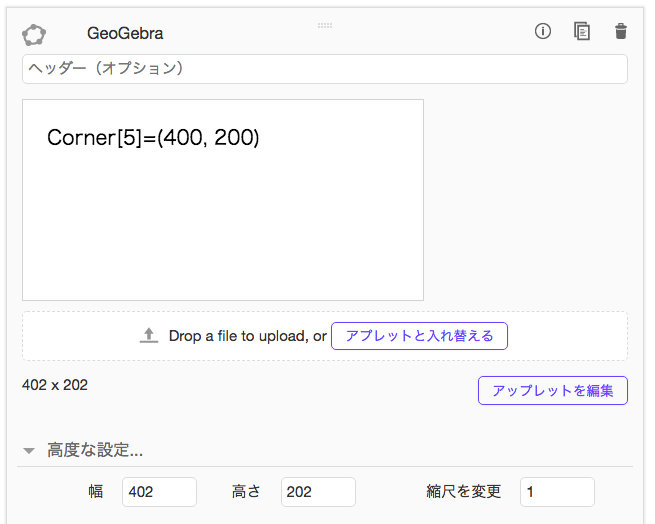Image resolution: width=655 pixels, height=524 pixels.
Task: Collapse the 高度な設定 section
Action: coord(29,451)
